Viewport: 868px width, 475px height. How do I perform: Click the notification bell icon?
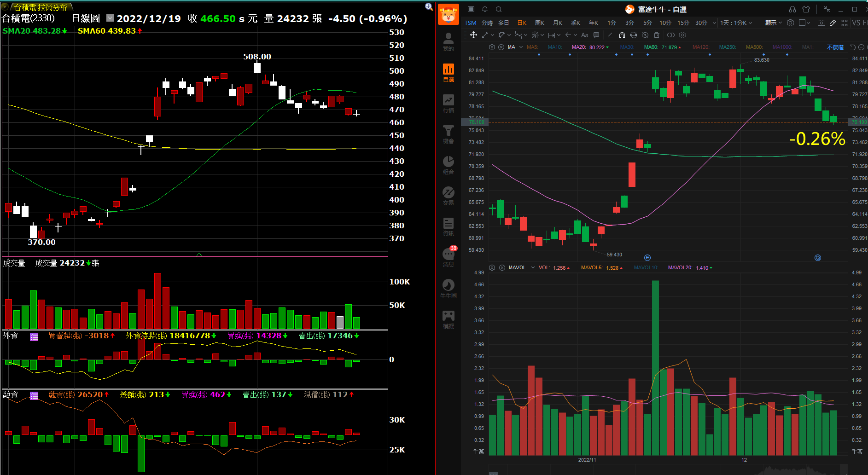tap(485, 9)
